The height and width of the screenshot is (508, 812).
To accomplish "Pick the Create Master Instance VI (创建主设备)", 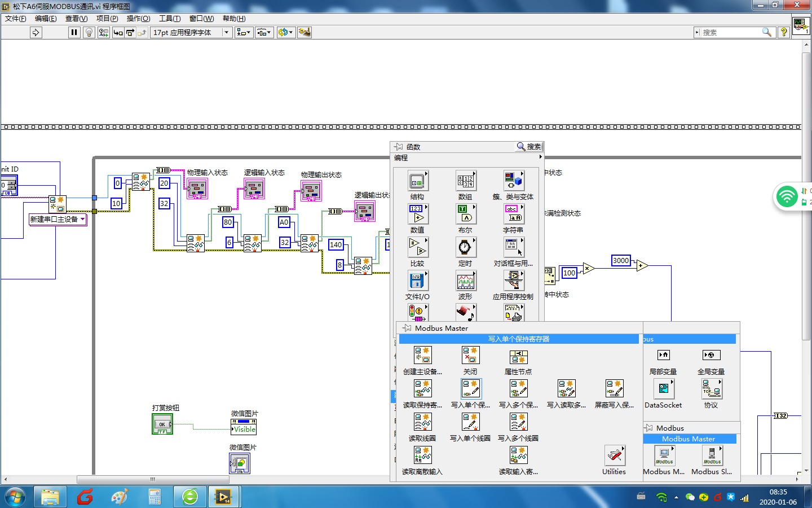I will point(422,356).
